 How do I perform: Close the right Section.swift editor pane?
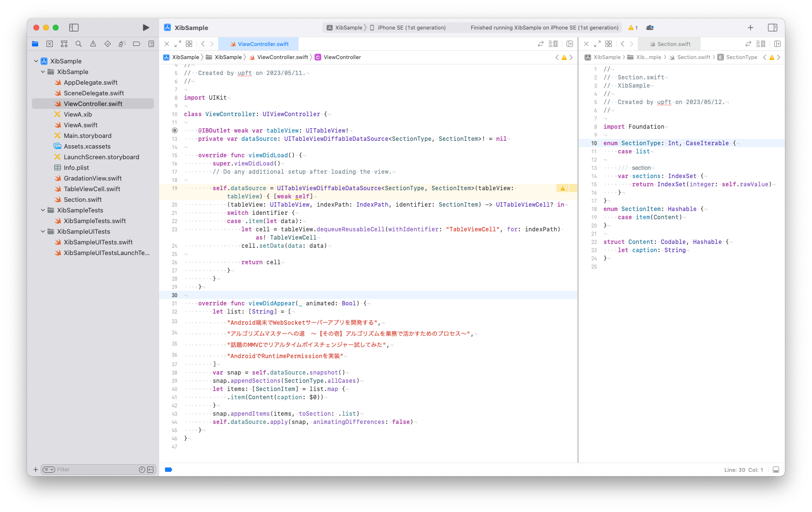pos(586,44)
